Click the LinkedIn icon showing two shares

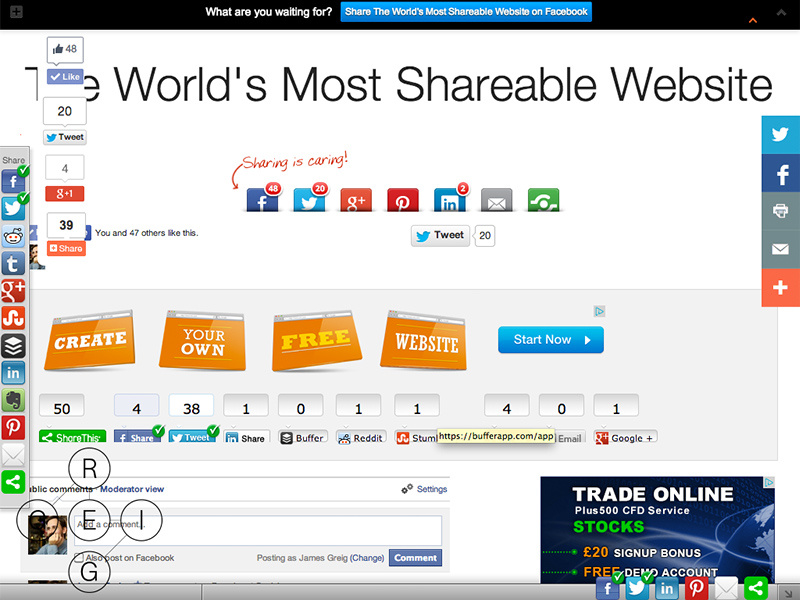(450, 199)
